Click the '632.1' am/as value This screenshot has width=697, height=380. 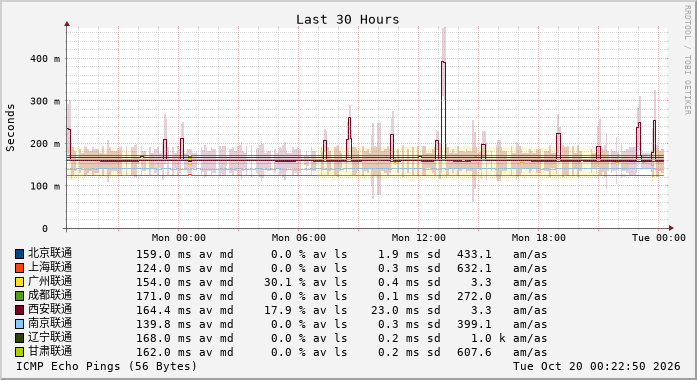tap(474, 268)
